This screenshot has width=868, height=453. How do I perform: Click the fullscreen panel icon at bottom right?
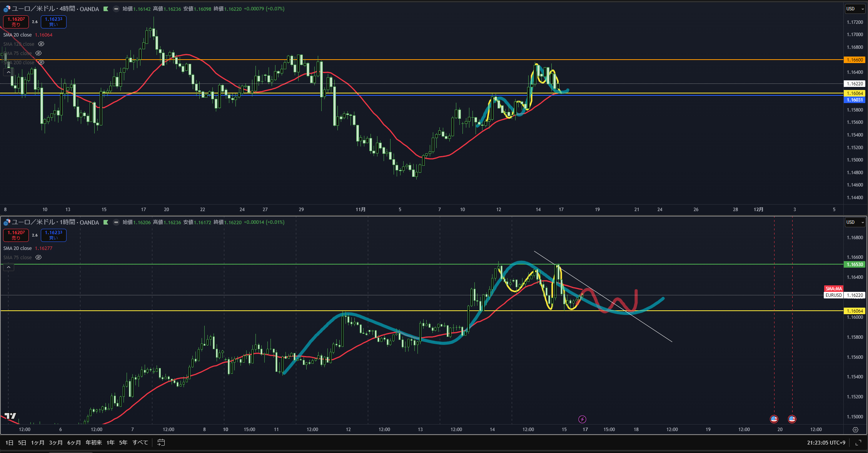pos(858,443)
